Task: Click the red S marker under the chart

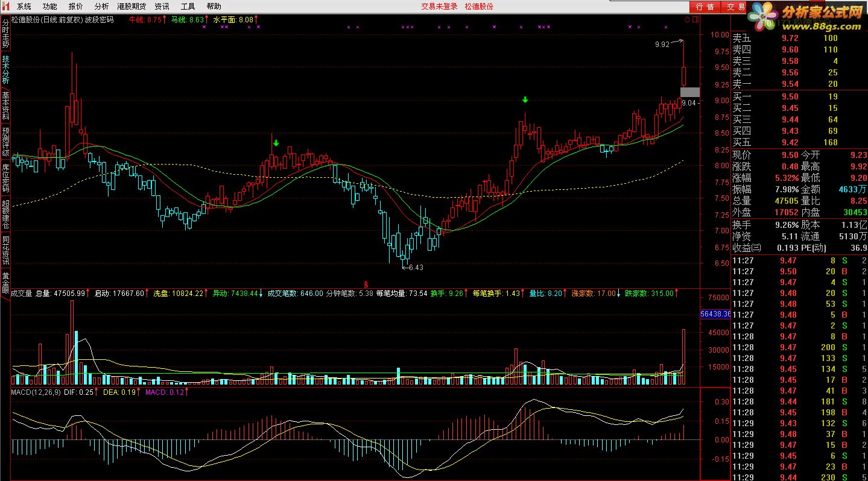Action: [365, 283]
